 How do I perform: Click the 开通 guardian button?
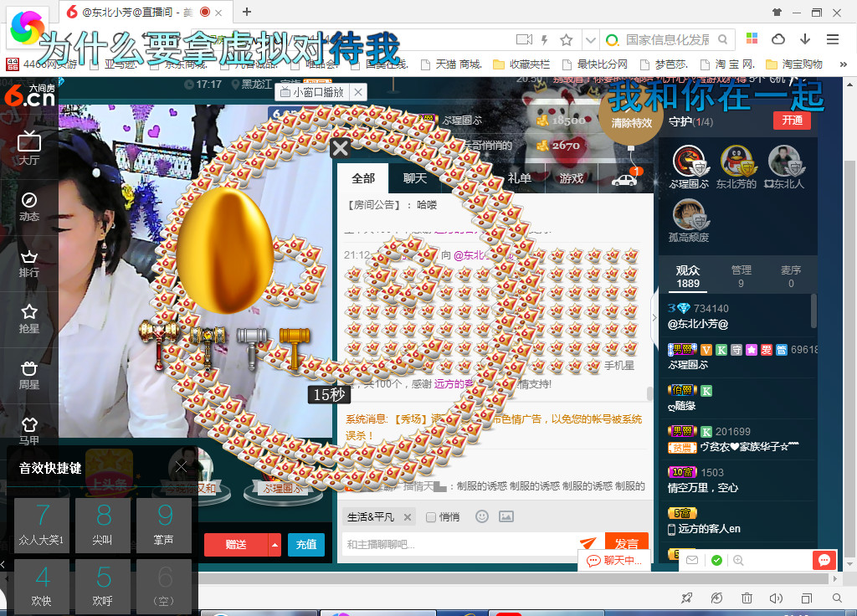click(792, 121)
